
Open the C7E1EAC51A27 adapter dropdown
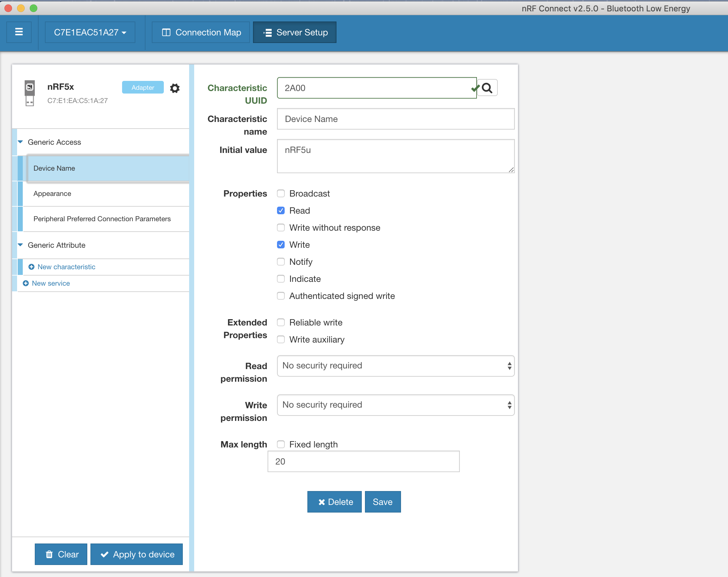[x=90, y=33]
